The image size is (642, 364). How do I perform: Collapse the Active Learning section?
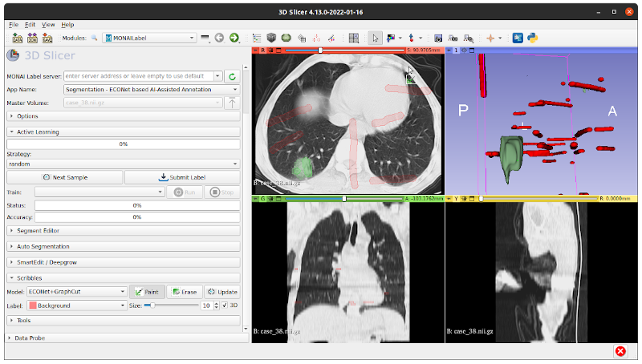tap(124, 131)
